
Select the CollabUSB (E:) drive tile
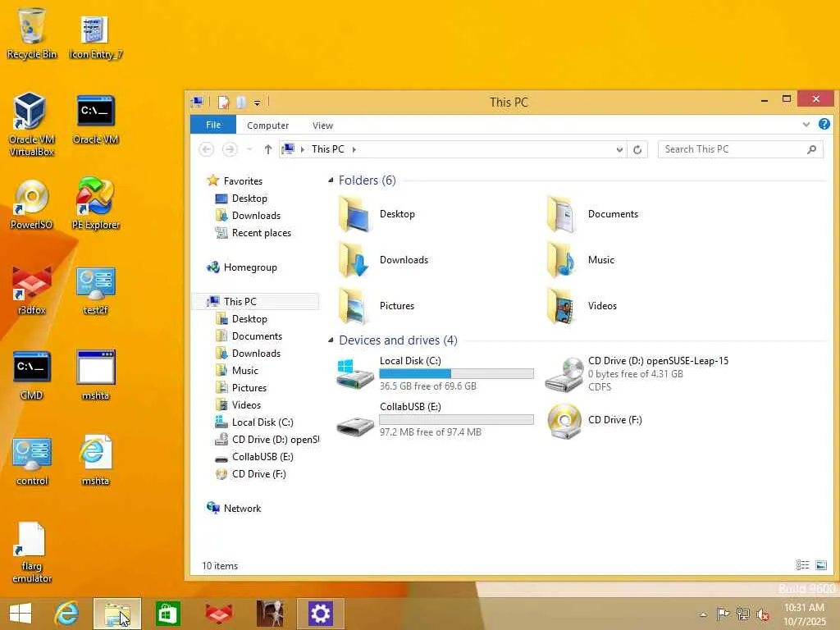435,419
